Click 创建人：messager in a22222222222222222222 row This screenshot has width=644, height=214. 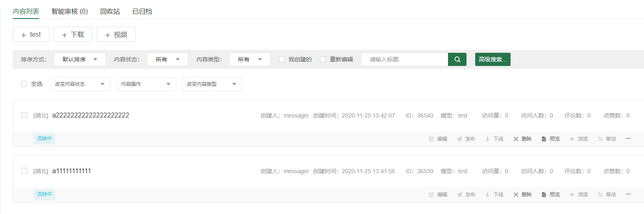[285, 115]
